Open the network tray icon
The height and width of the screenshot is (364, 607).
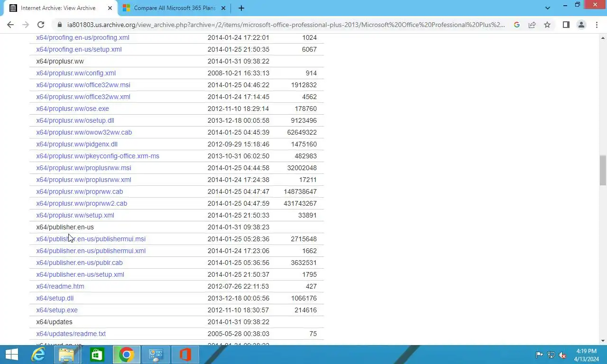click(x=551, y=355)
